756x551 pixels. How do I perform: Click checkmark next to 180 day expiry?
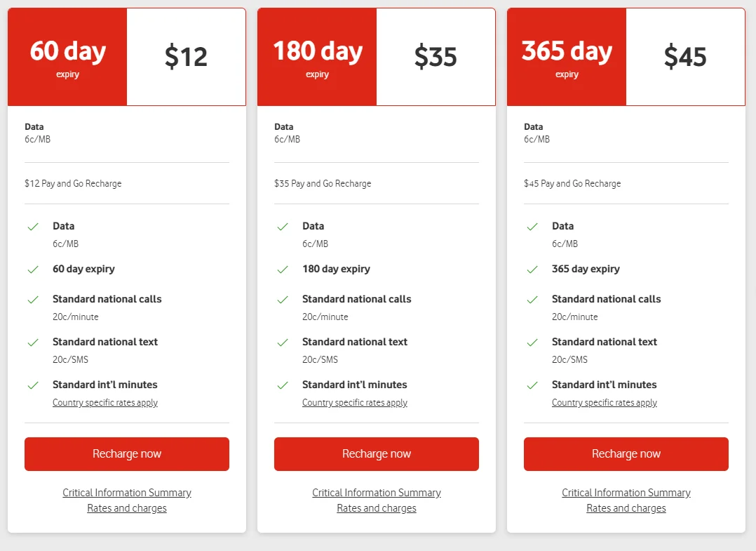pos(283,270)
